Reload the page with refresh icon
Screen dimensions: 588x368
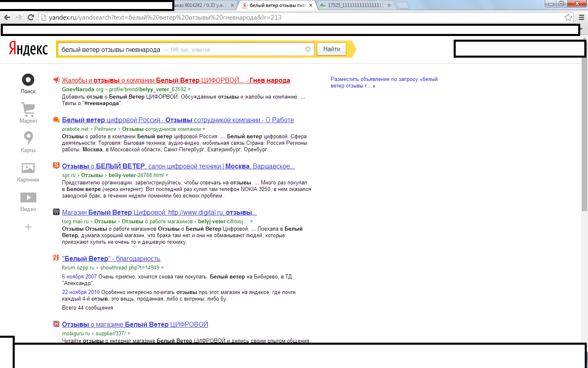coord(31,17)
